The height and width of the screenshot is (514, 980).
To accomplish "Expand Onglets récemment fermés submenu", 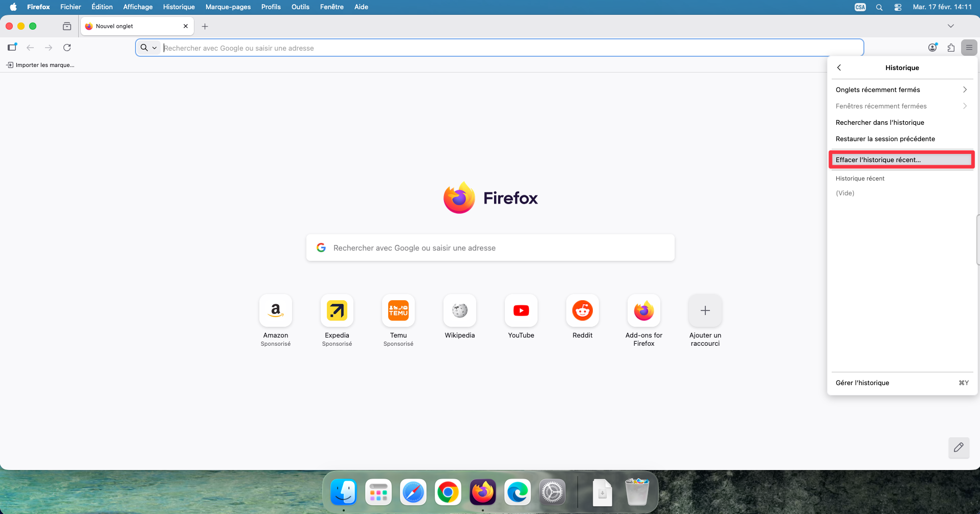I will coord(902,90).
